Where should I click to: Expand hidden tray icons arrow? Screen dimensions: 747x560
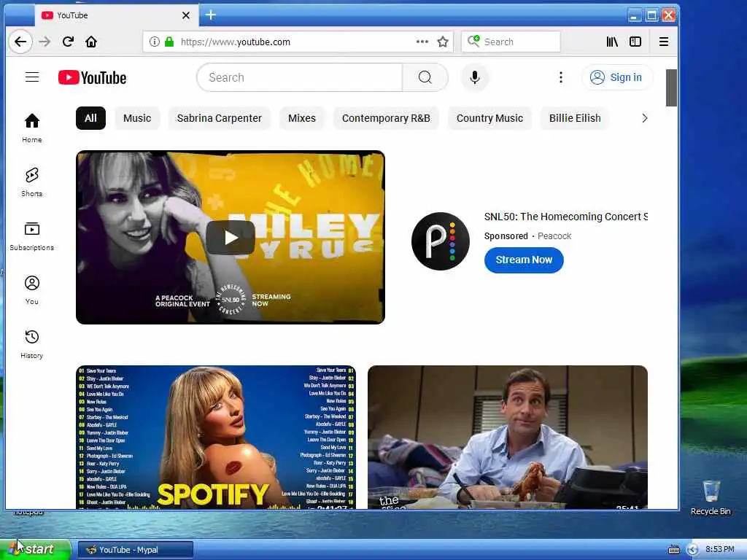pyautogui.click(x=693, y=550)
